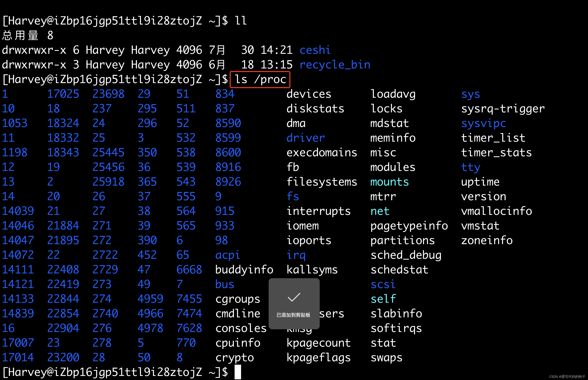Select the 'buddyinfo' entry
The width and height of the screenshot is (588, 380).
(244, 270)
